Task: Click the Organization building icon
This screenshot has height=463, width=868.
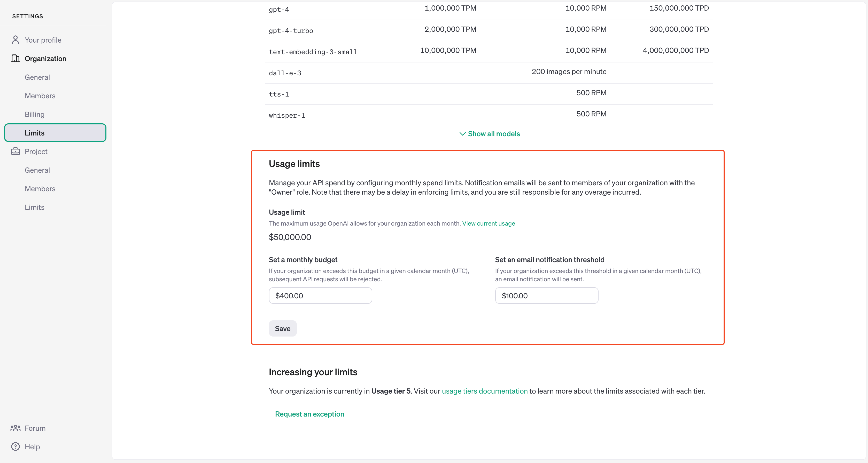Action: (16, 59)
